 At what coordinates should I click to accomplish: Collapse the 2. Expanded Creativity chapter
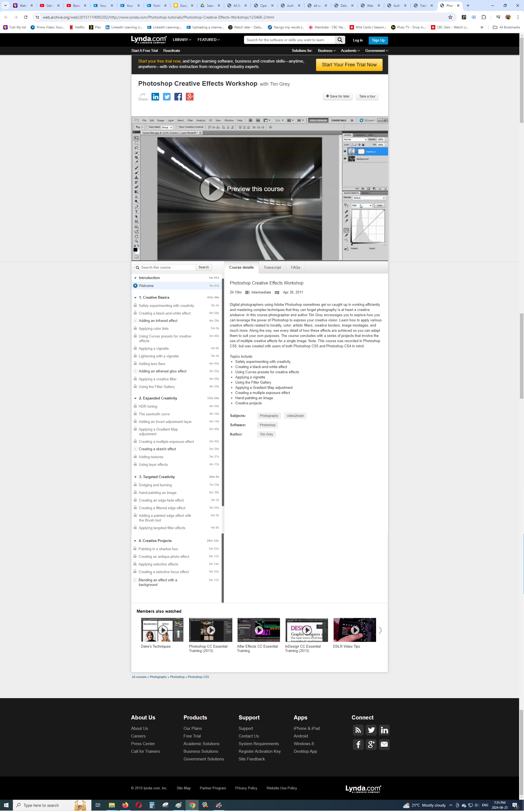click(x=135, y=398)
